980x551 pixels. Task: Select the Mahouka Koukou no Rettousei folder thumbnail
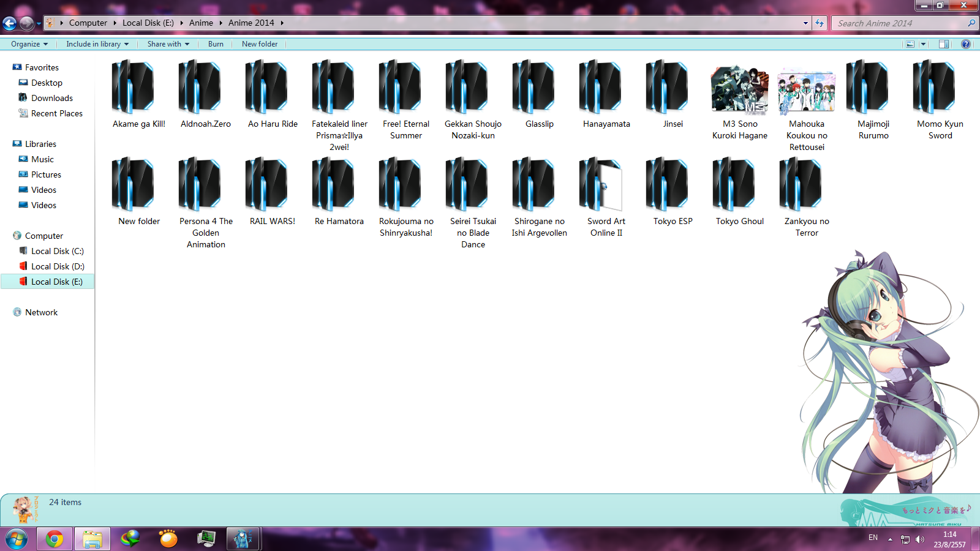pos(807,92)
